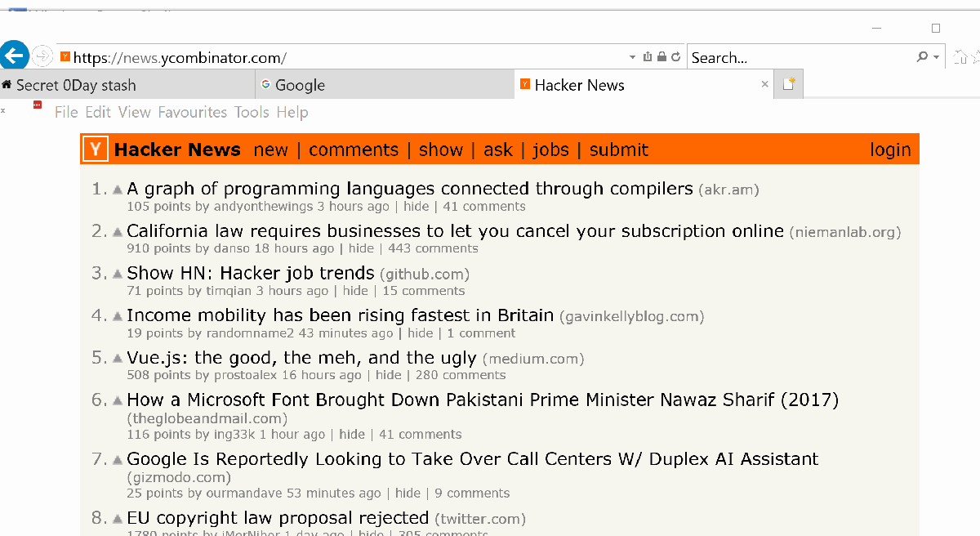The width and height of the screenshot is (980, 536).
Task: Click the Y Combinator logo on Hacker News
Action: 96,150
